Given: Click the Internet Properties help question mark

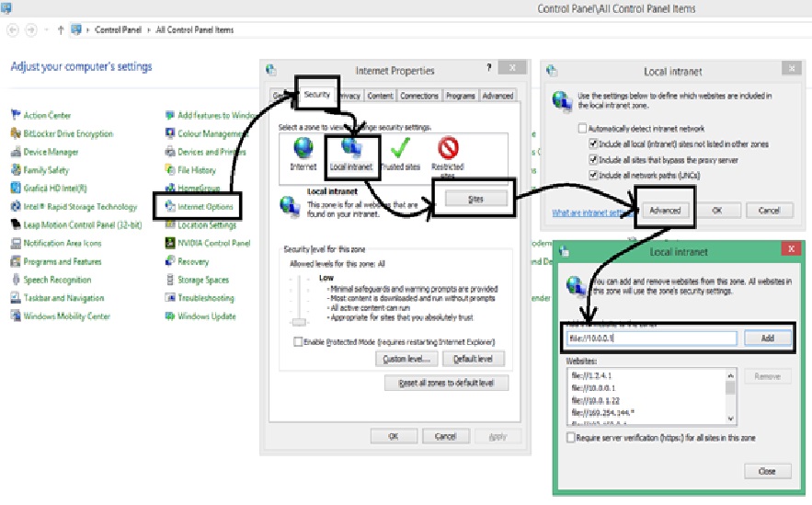Looking at the screenshot, I should (x=489, y=67).
